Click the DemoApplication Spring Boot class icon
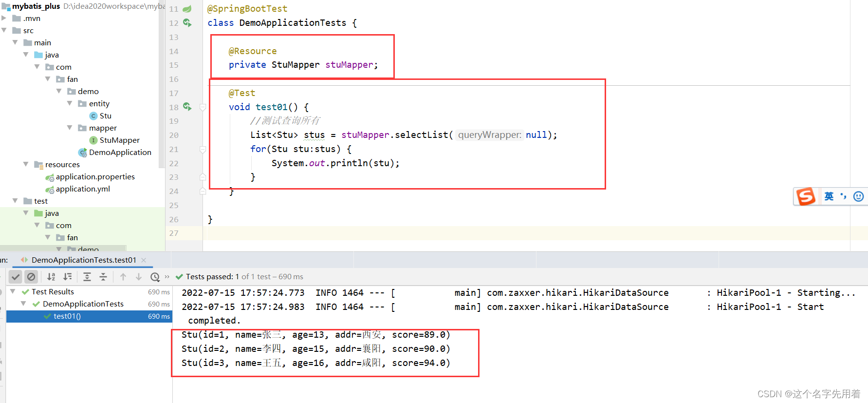The image size is (868, 403). (x=83, y=153)
